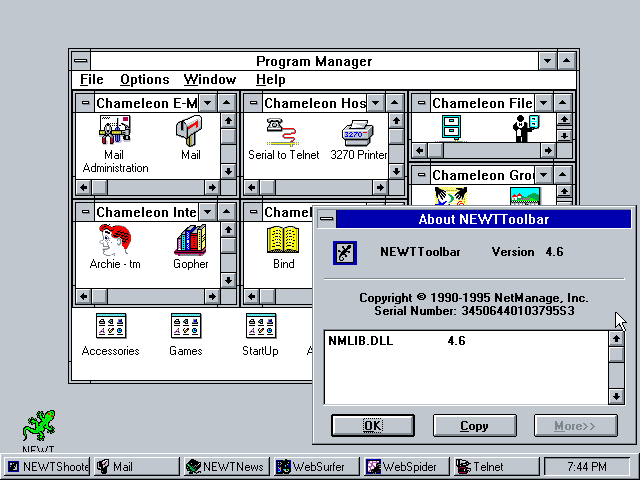
Task: Launch Mail from the NEWT toolbar
Action: (137, 467)
